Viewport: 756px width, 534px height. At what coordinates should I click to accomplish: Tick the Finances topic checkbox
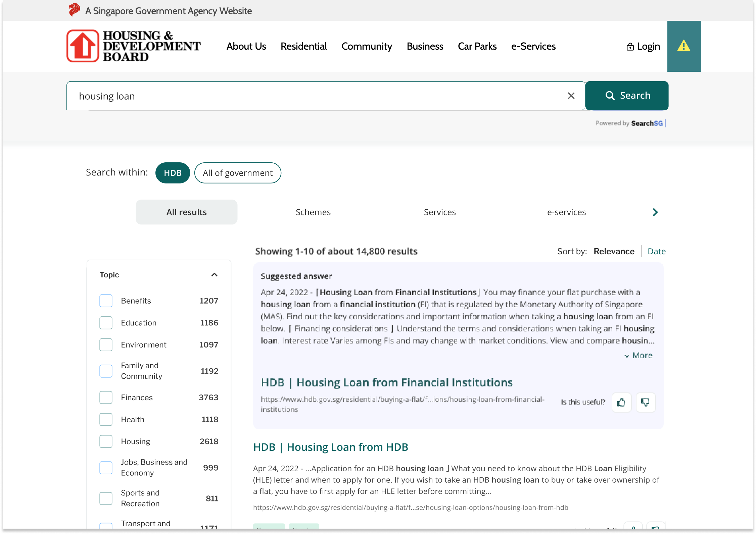click(106, 397)
